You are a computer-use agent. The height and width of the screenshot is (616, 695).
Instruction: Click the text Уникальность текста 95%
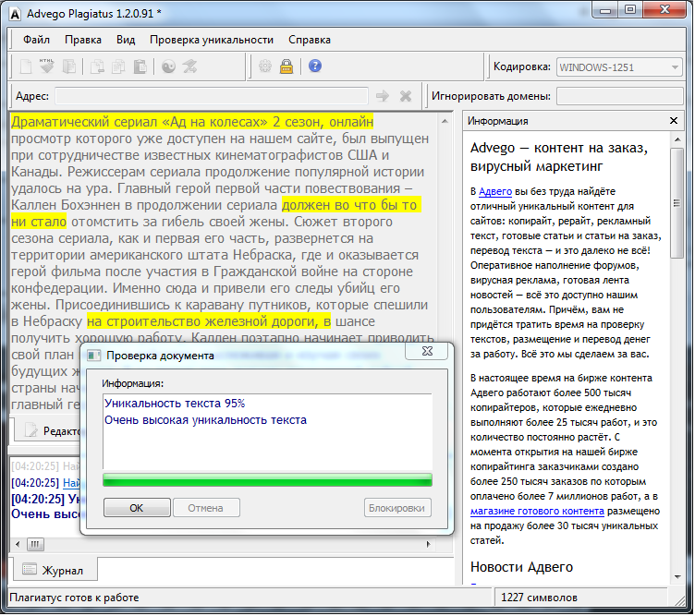pos(175,403)
